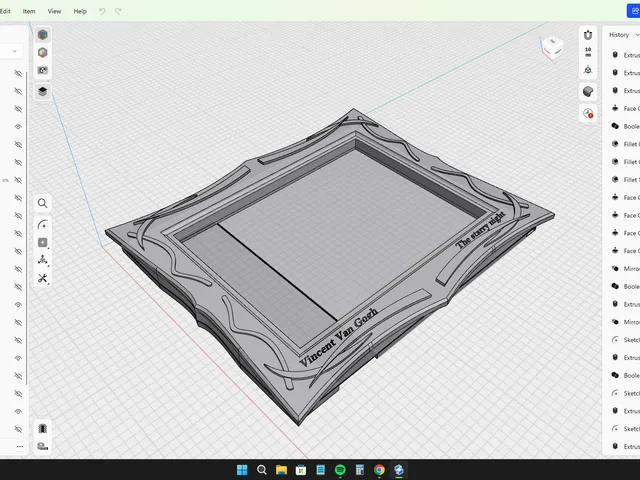Click the colored cube visualization mode icon
Image resolution: width=640 pixels, height=480 pixels.
[42, 35]
